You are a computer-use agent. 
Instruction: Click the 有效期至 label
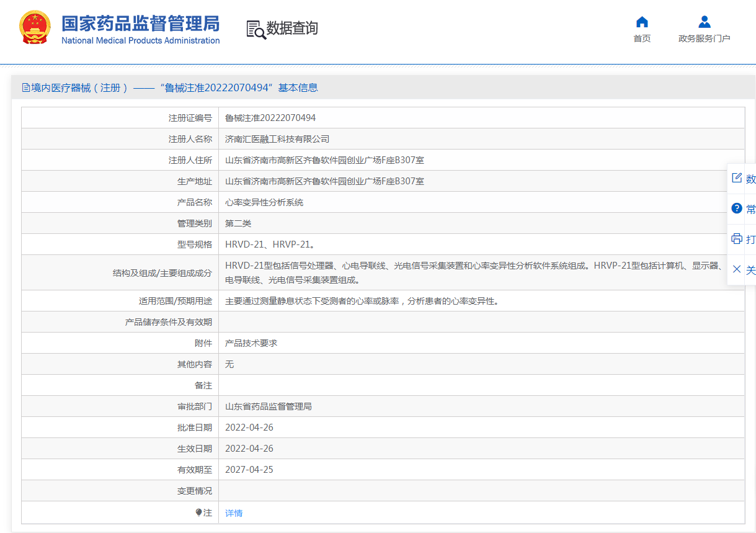coord(195,470)
